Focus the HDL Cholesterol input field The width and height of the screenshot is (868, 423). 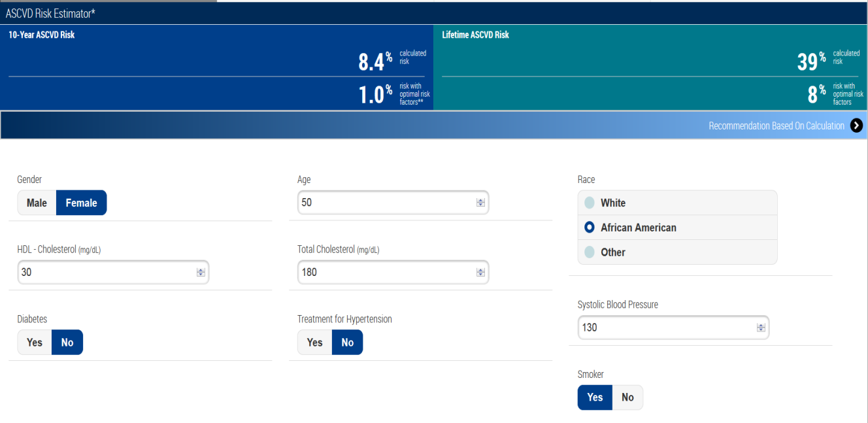[105, 273]
